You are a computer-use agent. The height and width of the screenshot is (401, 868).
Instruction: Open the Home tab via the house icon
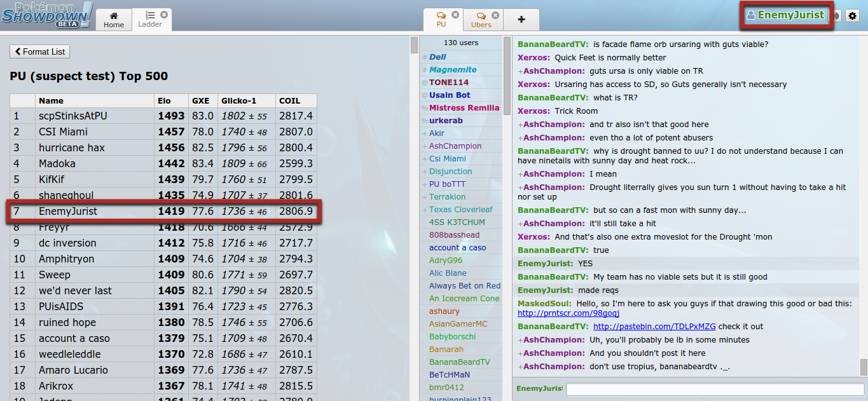click(113, 15)
